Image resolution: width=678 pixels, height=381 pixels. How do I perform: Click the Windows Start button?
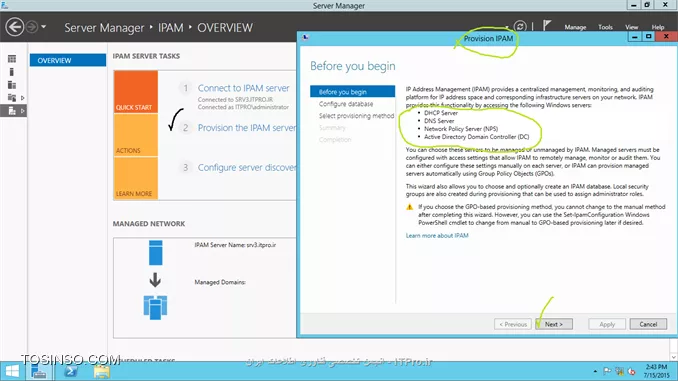coord(12,371)
